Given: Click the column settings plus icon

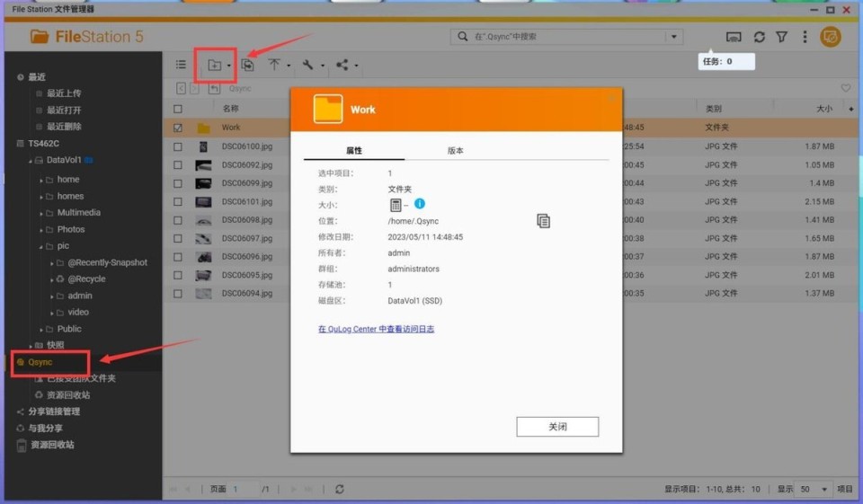Looking at the screenshot, I should pos(851,109).
